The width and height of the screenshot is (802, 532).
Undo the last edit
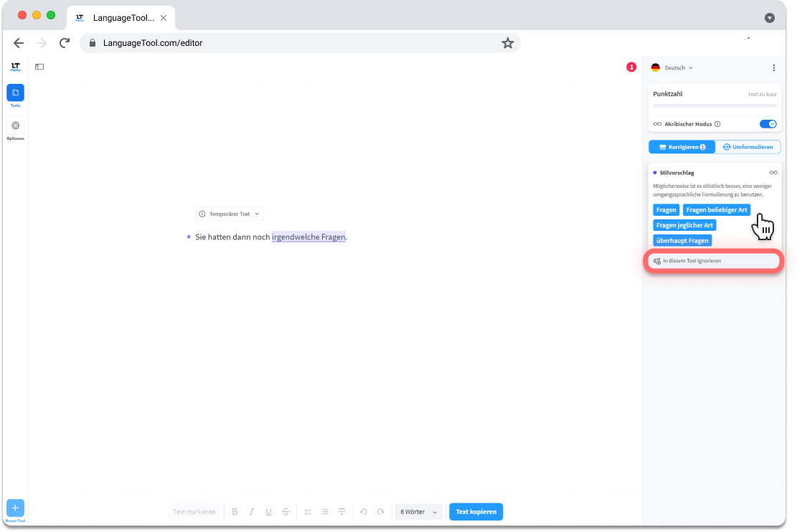click(x=364, y=511)
